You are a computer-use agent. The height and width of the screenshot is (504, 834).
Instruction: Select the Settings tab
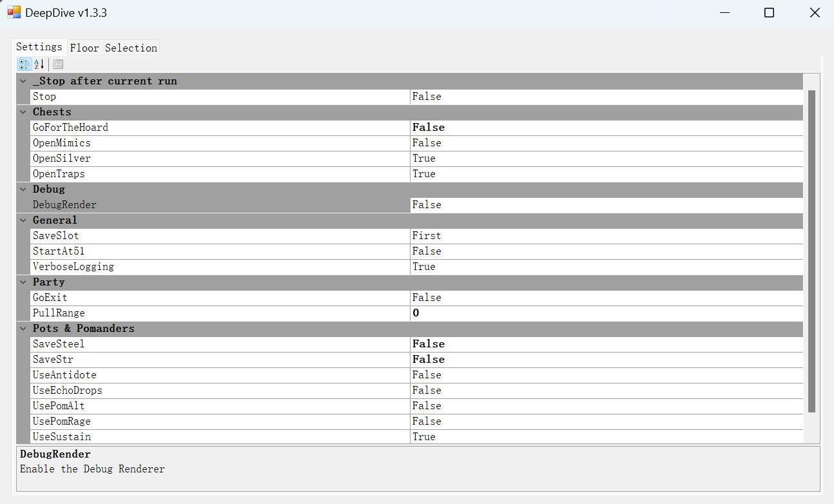[x=39, y=47]
